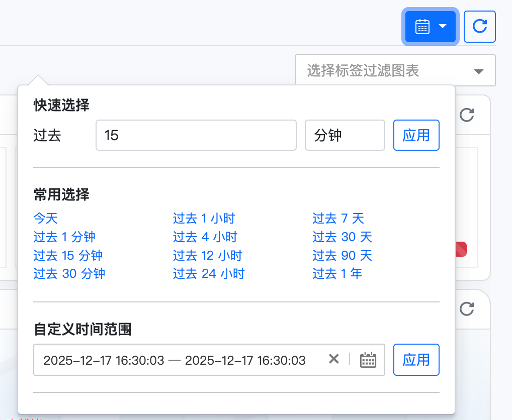Focus the quick select number field showing 15

pyautogui.click(x=196, y=135)
